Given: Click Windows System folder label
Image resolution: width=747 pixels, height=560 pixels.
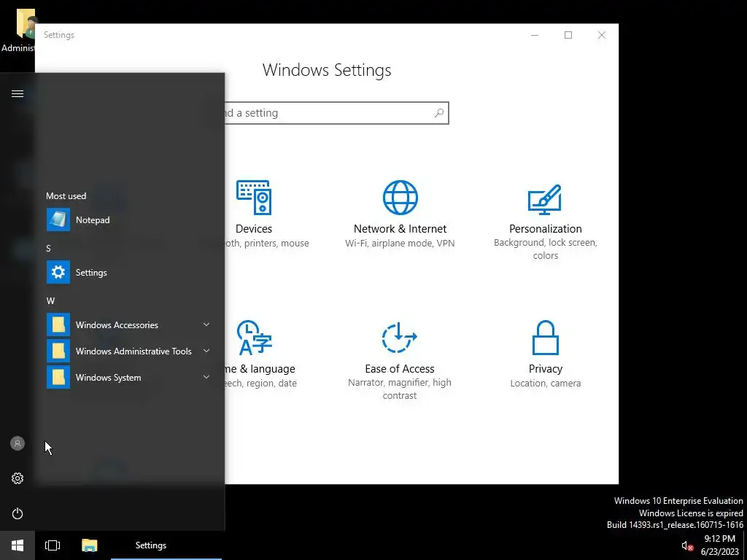Looking at the screenshot, I should [x=108, y=377].
